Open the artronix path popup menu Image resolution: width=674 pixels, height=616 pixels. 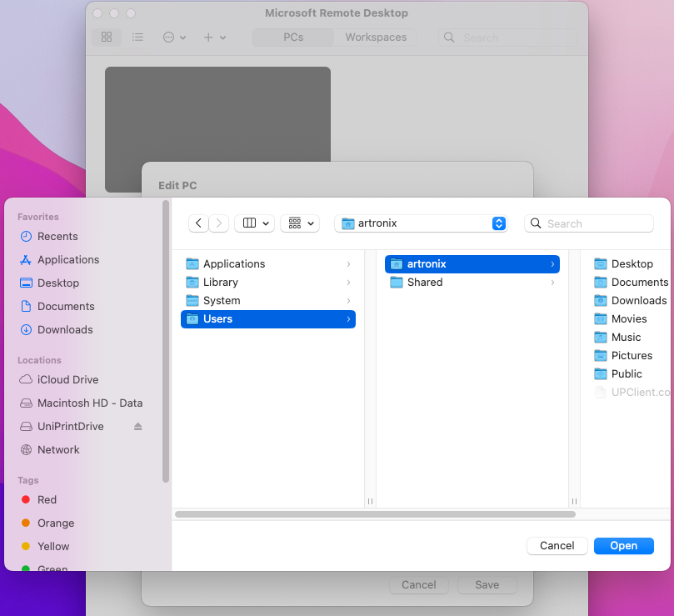coord(422,223)
